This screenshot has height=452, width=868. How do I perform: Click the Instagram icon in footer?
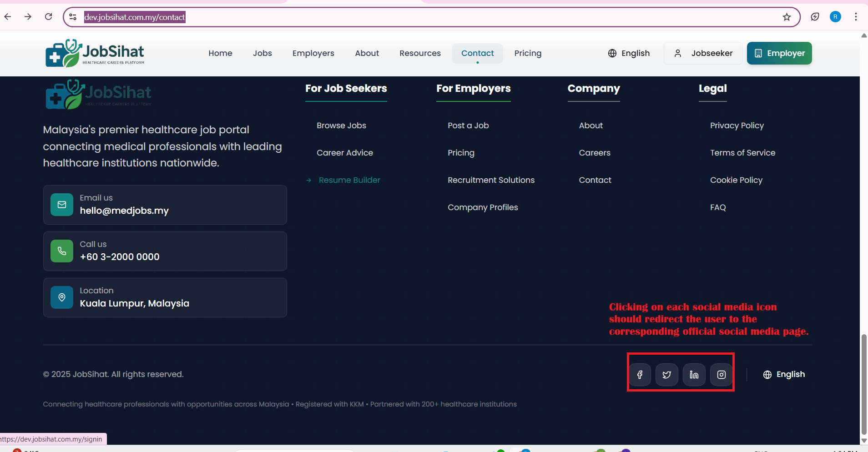click(x=721, y=375)
